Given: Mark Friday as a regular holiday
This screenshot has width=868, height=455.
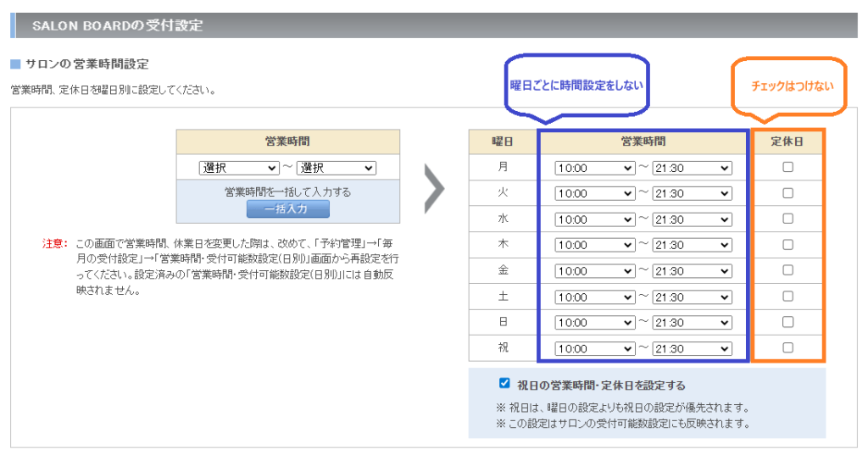Looking at the screenshot, I should coord(787,270).
